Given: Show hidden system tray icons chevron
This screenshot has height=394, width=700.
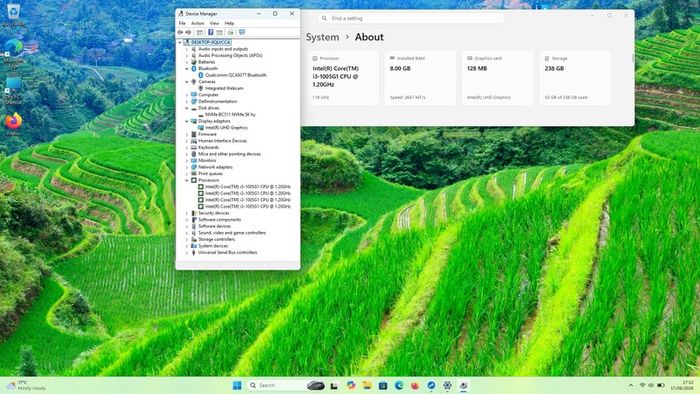Looking at the screenshot, I should pos(631,386).
